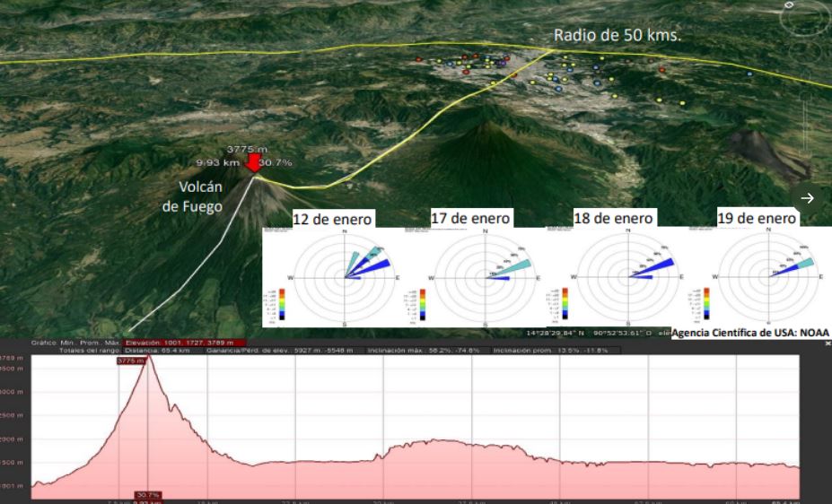
Task: Click the Inclinación máx. readout
Action: (424, 351)
